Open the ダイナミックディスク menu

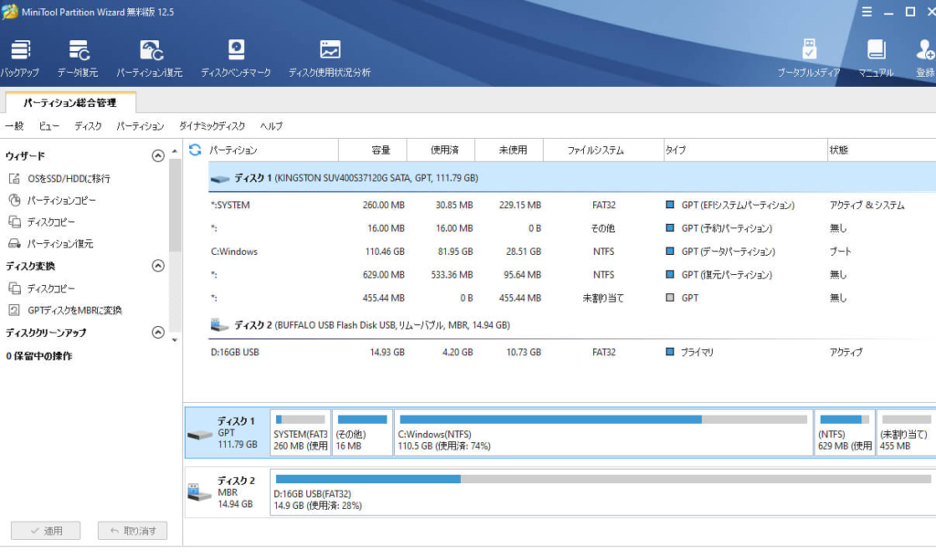coord(212,126)
